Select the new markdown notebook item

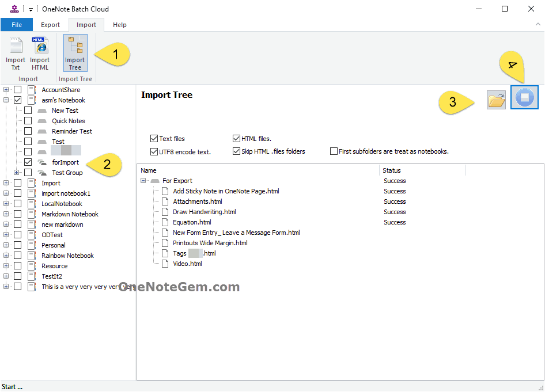pyautogui.click(x=62, y=224)
